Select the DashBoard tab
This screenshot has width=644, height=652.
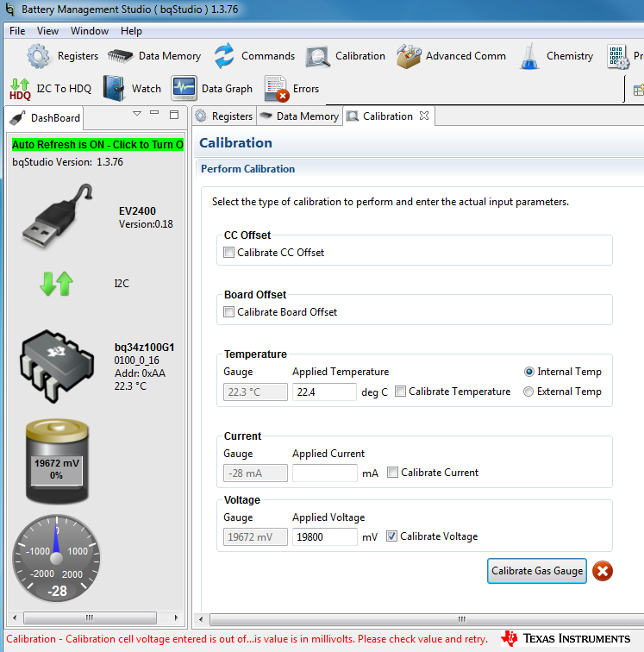point(45,118)
